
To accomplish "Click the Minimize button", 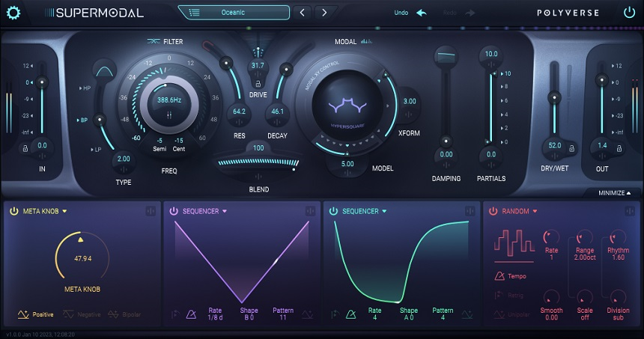I will click(614, 193).
